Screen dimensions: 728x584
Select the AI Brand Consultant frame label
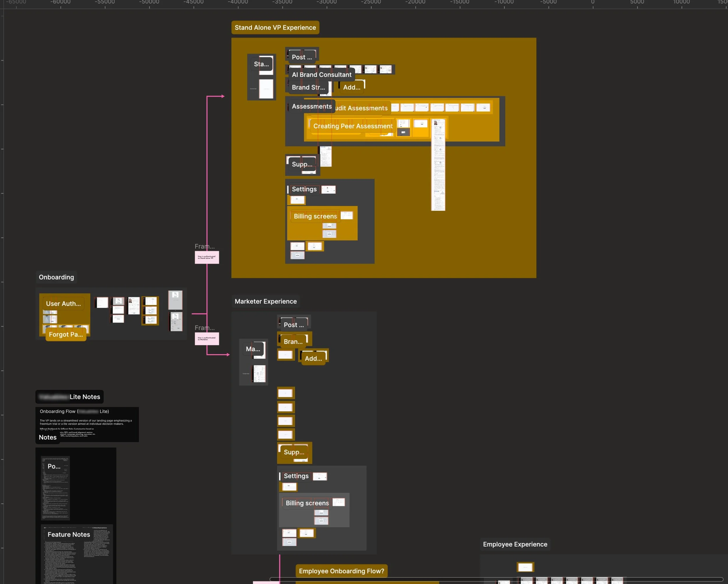click(x=321, y=74)
